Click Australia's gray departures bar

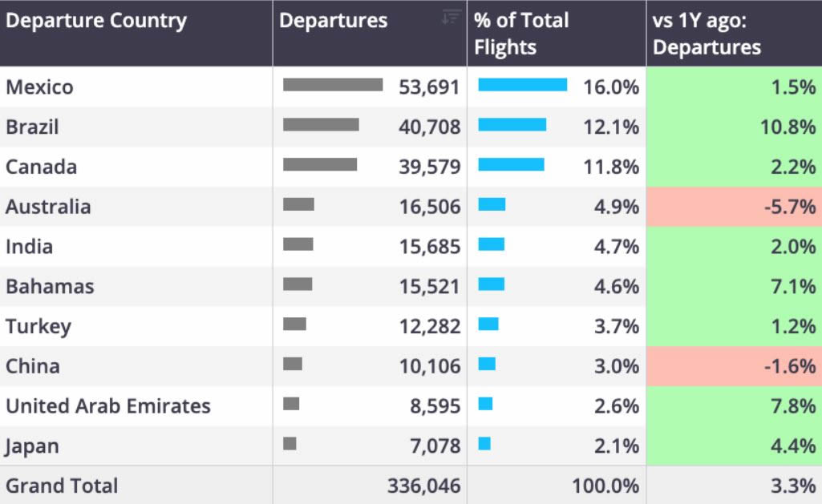(x=299, y=204)
